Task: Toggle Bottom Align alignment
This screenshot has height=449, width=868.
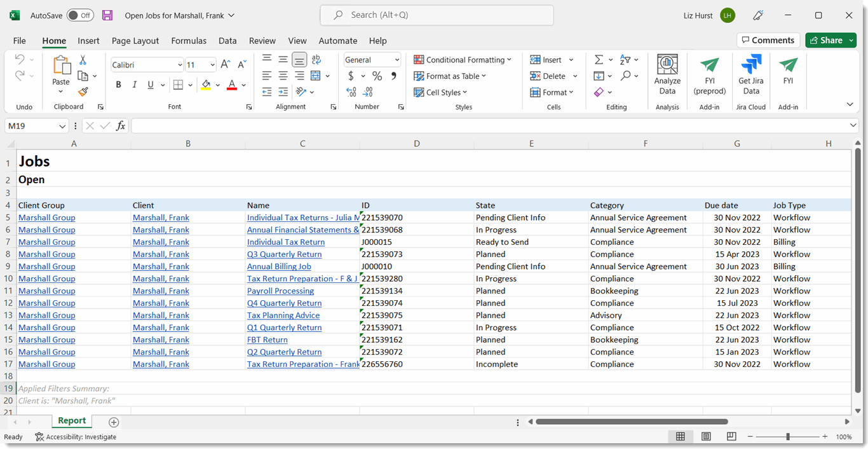Action: [299, 60]
